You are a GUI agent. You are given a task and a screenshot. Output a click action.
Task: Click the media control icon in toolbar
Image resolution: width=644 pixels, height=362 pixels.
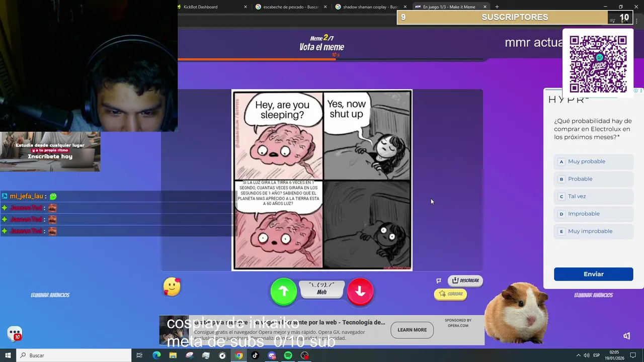612,20
